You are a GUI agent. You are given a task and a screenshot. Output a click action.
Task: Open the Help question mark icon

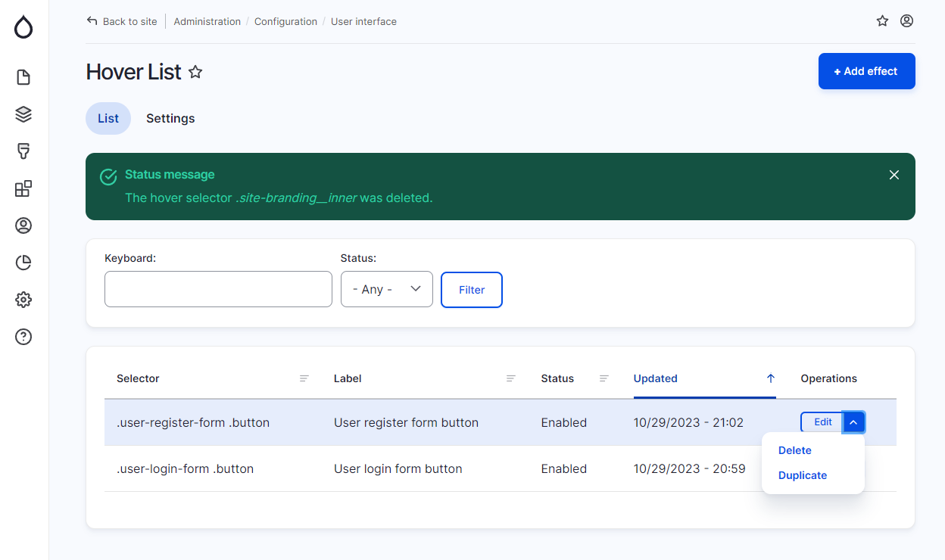23,337
